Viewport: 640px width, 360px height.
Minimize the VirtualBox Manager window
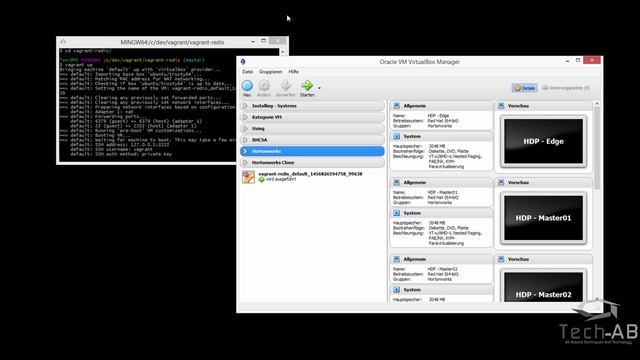pos(567,61)
